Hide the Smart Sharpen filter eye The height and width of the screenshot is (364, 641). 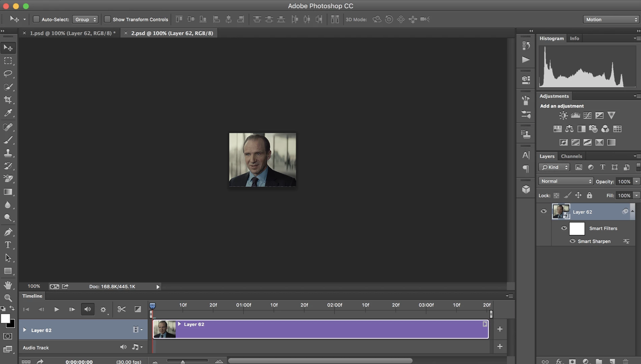[x=572, y=241]
